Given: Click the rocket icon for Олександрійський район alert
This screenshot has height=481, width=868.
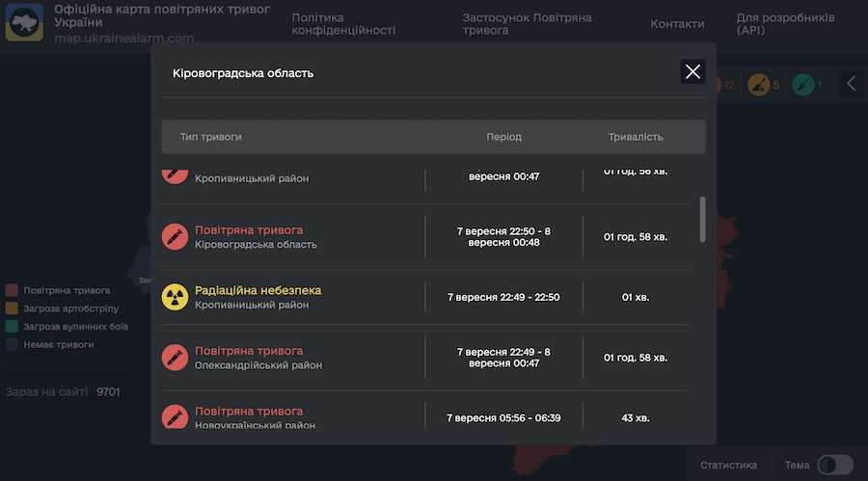Looking at the screenshot, I should pyautogui.click(x=175, y=358).
